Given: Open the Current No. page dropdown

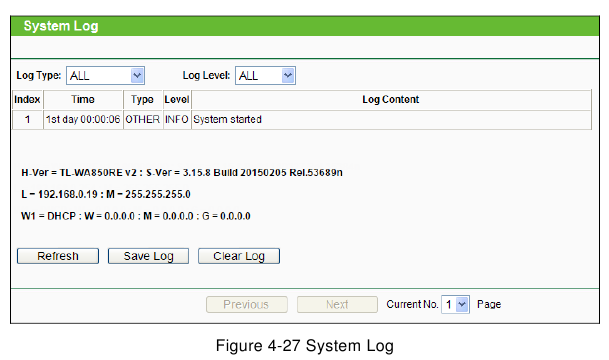Looking at the screenshot, I should [x=455, y=304].
